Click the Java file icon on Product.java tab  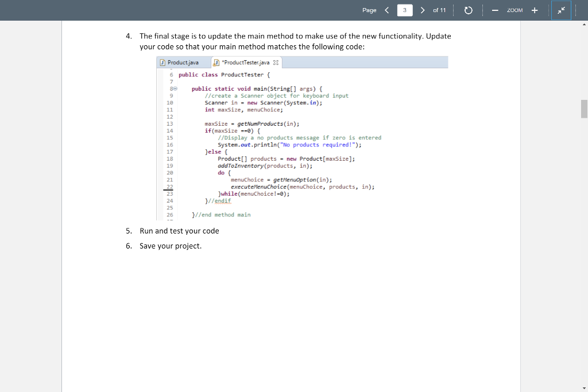pyautogui.click(x=162, y=62)
